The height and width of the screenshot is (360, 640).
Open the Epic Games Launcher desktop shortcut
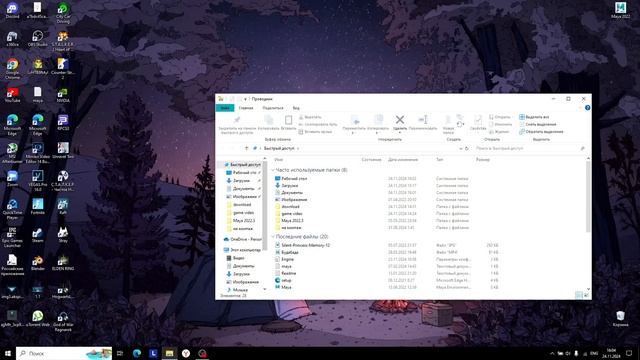pos(12,237)
